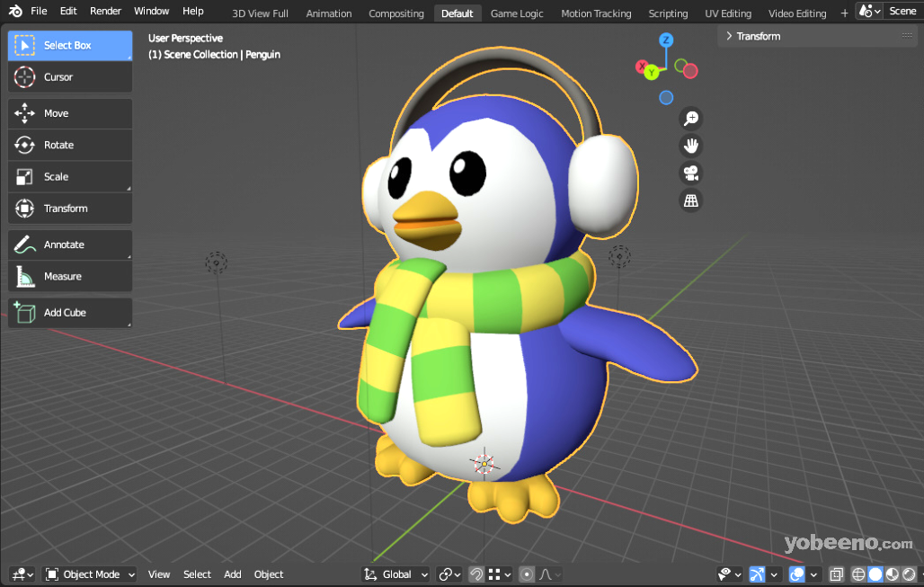The height and width of the screenshot is (587, 924).
Task: Open the File menu
Action: pyautogui.click(x=39, y=11)
